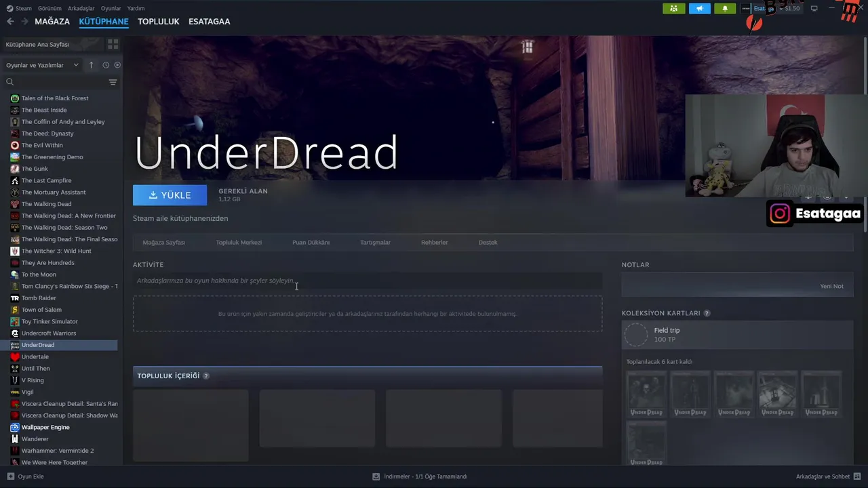Toggle ready-to-play filter icon
This screenshot has height=488, width=868.
click(117, 65)
